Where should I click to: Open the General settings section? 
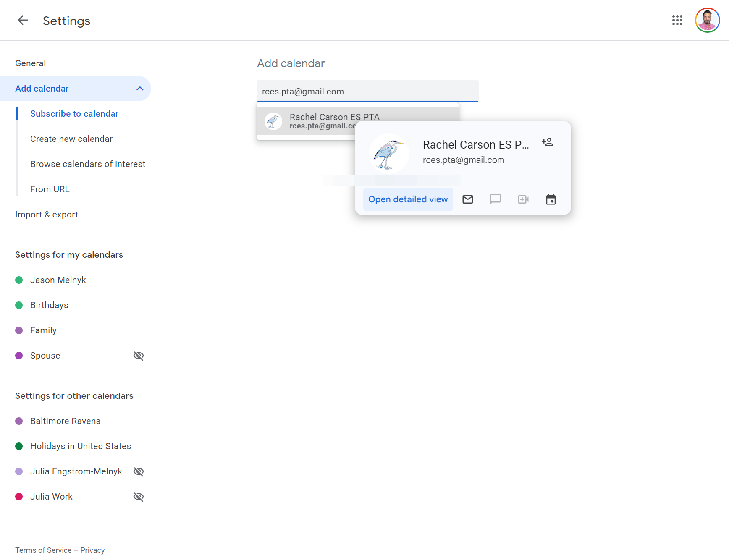(30, 63)
